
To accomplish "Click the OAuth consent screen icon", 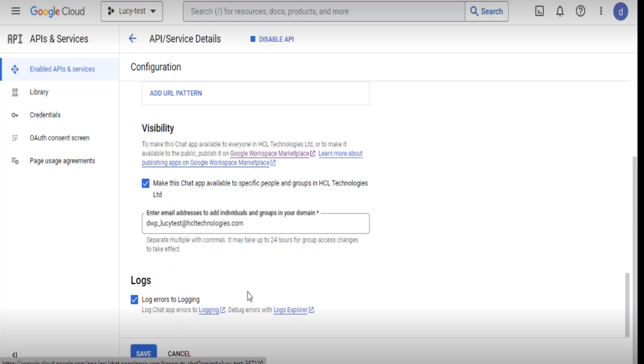I will tap(15, 138).
